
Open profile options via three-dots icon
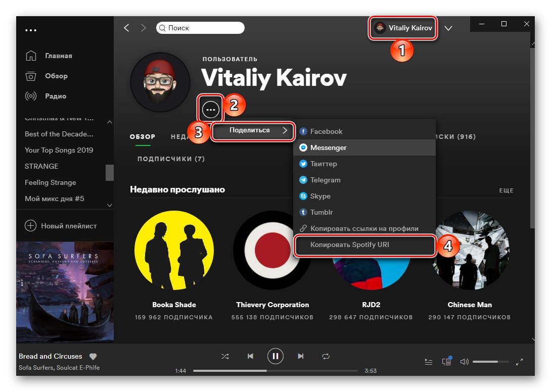coord(210,109)
